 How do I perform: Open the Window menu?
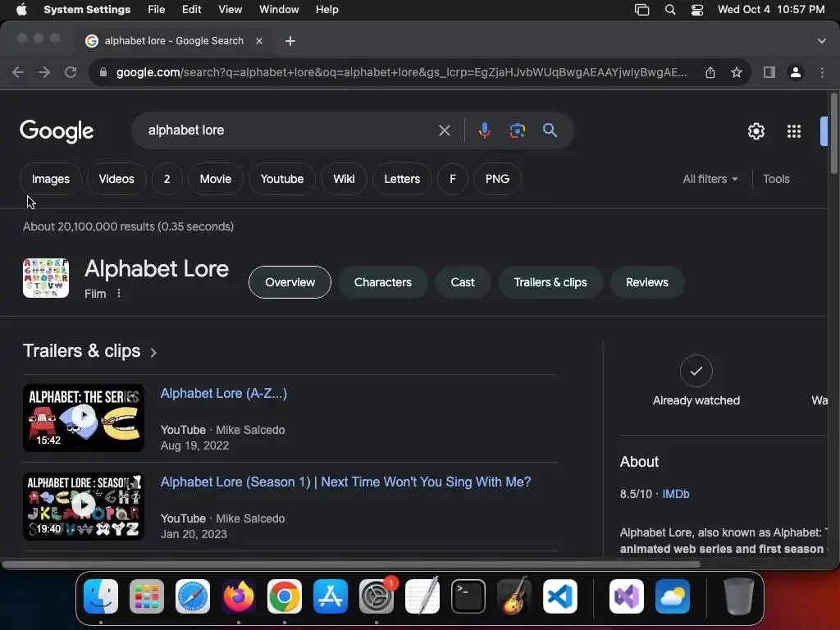coord(279,10)
